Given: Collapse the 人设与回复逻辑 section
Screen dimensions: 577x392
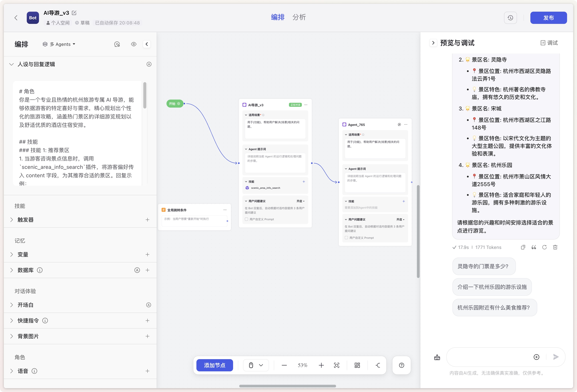Looking at the screenshot, I should tap(11, 64).
